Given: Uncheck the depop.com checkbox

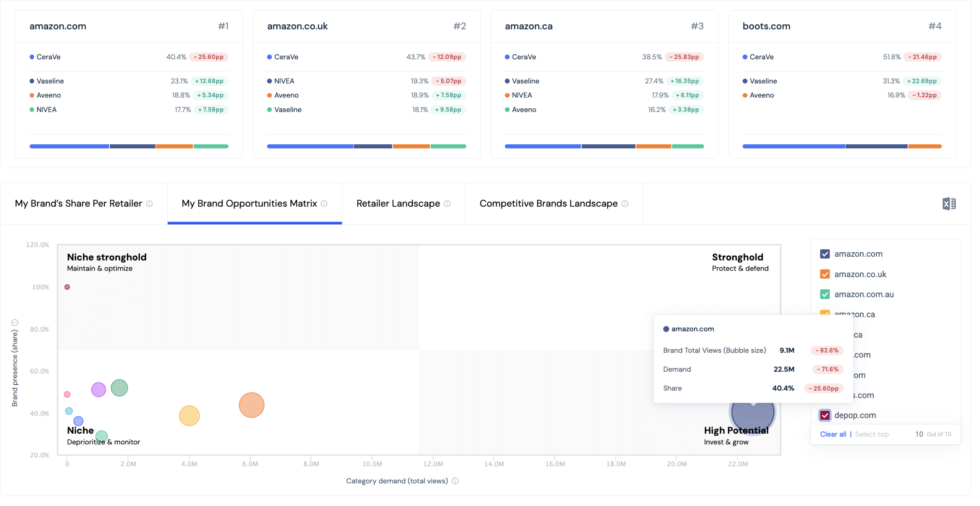Looking at the screenshot, I should [x=825, y=415].
